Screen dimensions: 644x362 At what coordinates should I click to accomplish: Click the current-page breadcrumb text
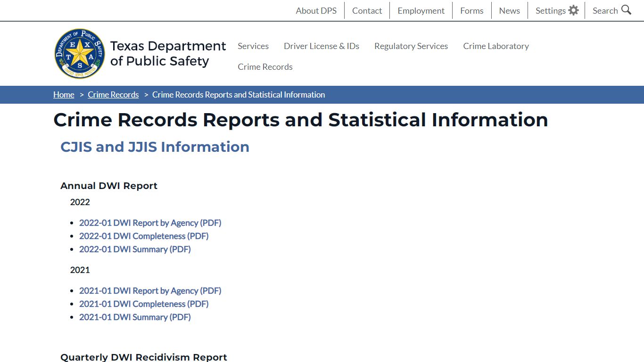click(x=239, y=94)
